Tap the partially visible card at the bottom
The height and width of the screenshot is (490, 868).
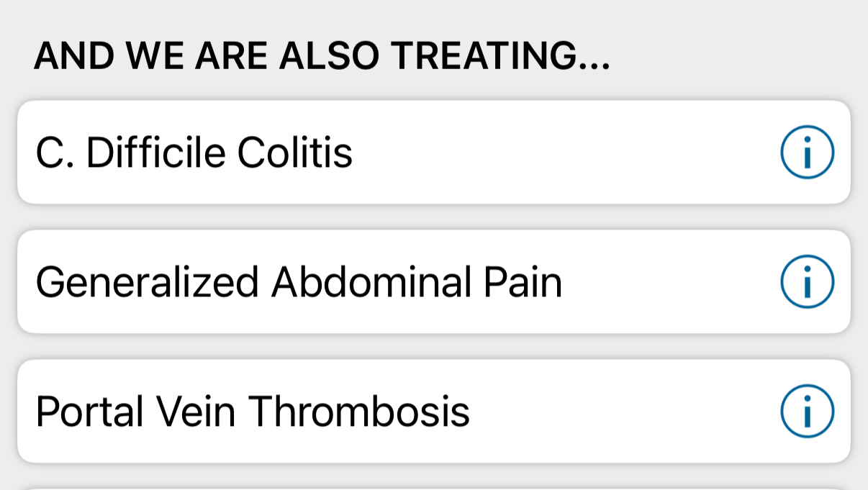pyautogui.click(x=433, y=486)
